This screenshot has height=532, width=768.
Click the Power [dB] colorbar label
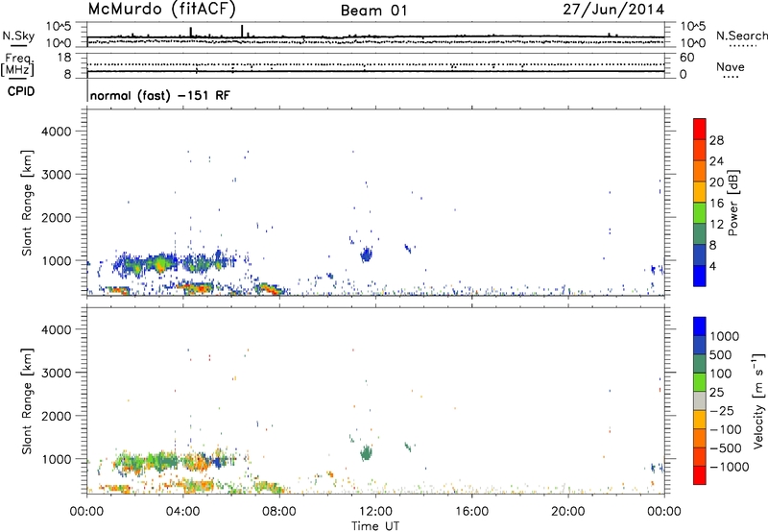pyautogui.click(x=732, y=203)
